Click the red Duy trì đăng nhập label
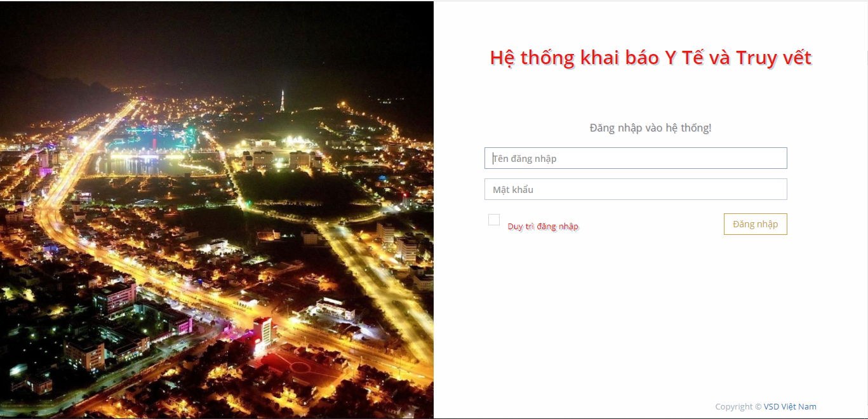This screenshot has width=868, height=419. (543, 227)
